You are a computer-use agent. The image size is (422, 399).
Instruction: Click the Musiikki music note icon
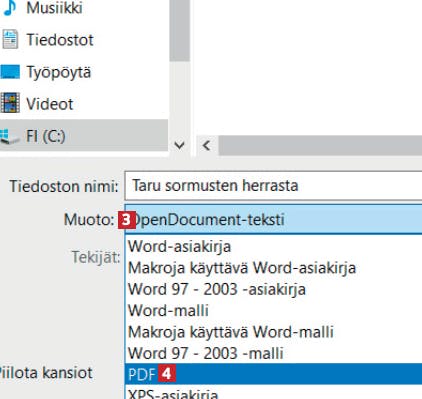[x=9, y=8]
